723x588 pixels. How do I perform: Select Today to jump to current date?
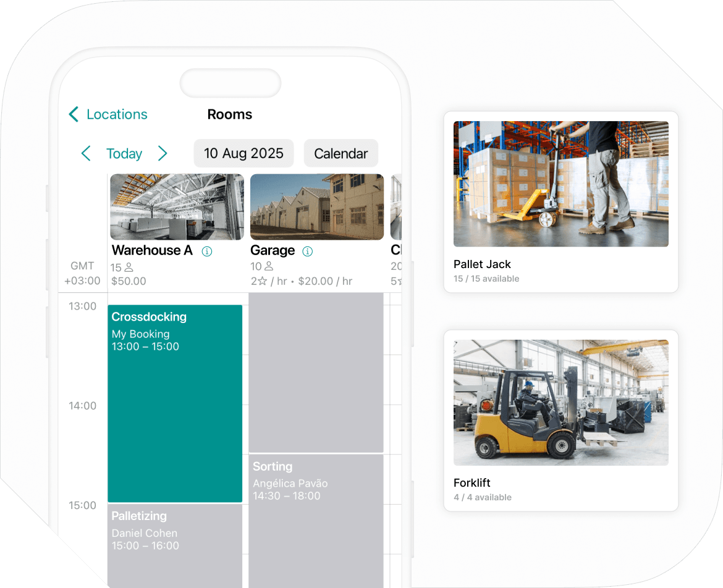(124, 153)
